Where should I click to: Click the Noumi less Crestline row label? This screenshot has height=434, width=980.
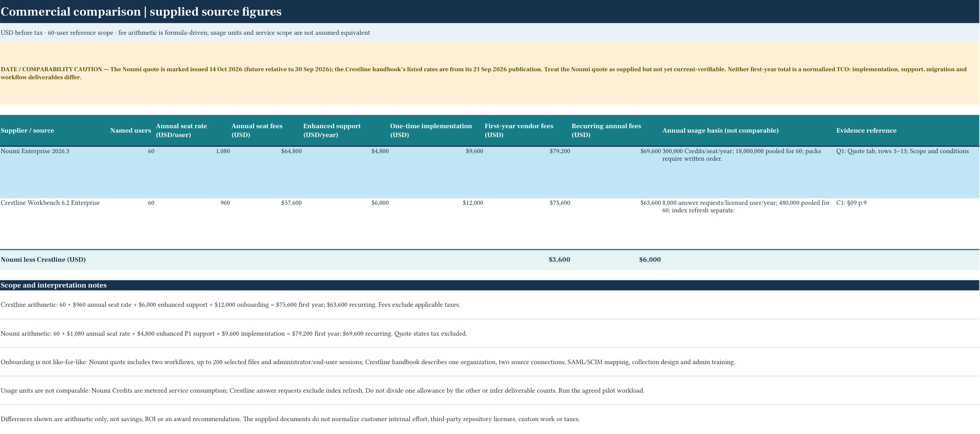(x=43, y=260)
